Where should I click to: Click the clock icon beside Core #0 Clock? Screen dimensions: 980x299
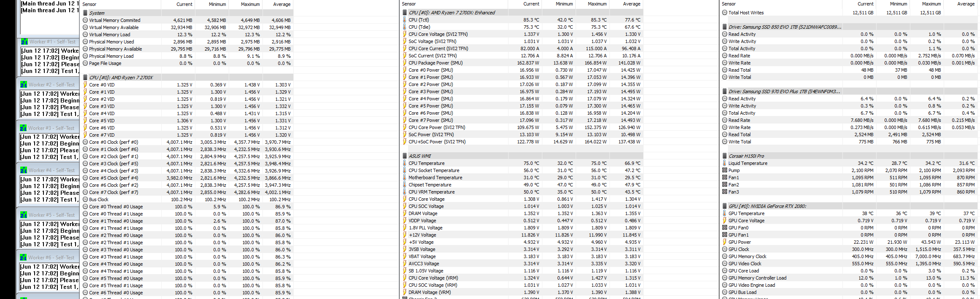[x=85, y=142]
